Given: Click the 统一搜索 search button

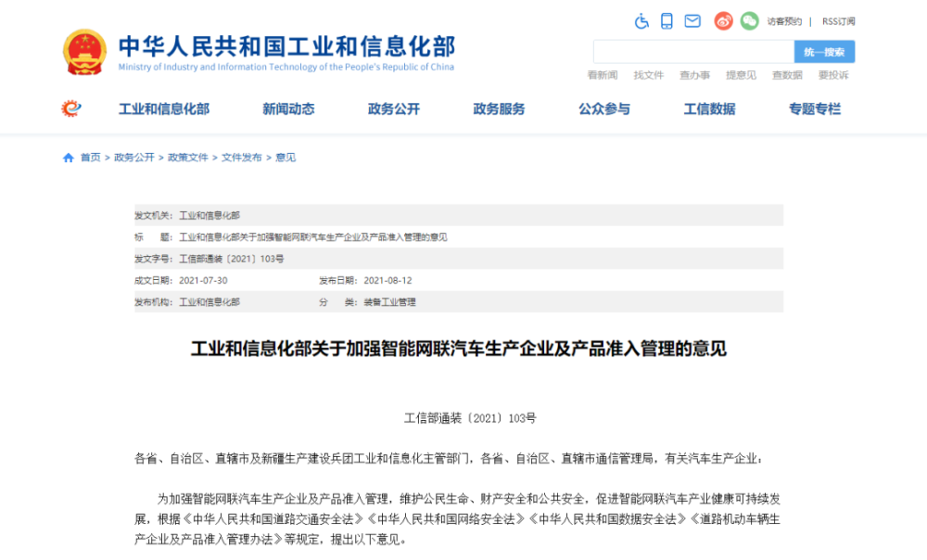Looking at the screenshot, I should (824, 52).
